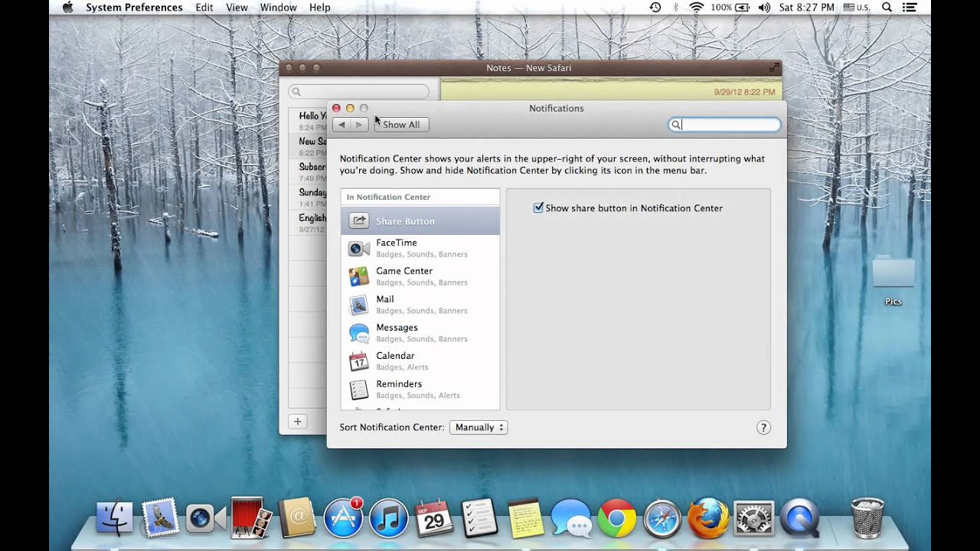
Task: Add a new note in Notes window
Action: coord(298,421)
